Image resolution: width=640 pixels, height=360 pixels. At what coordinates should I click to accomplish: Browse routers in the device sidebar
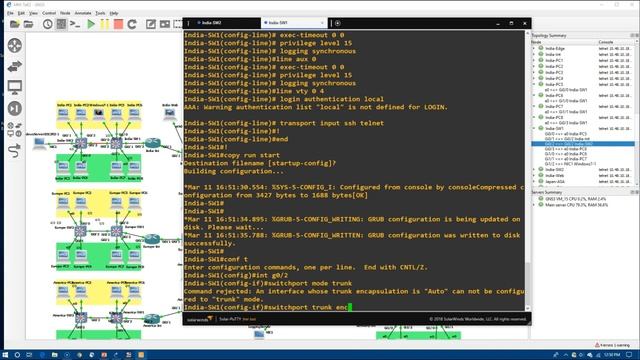coord(15,45)
